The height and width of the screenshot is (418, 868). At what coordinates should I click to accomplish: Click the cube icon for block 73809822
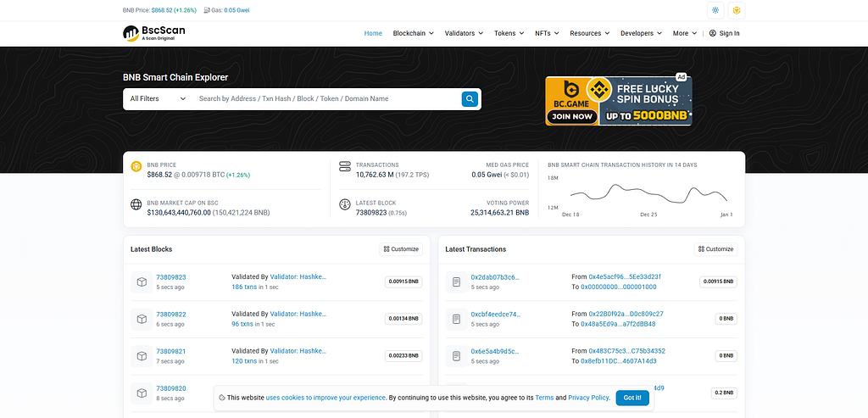(142, 319)
